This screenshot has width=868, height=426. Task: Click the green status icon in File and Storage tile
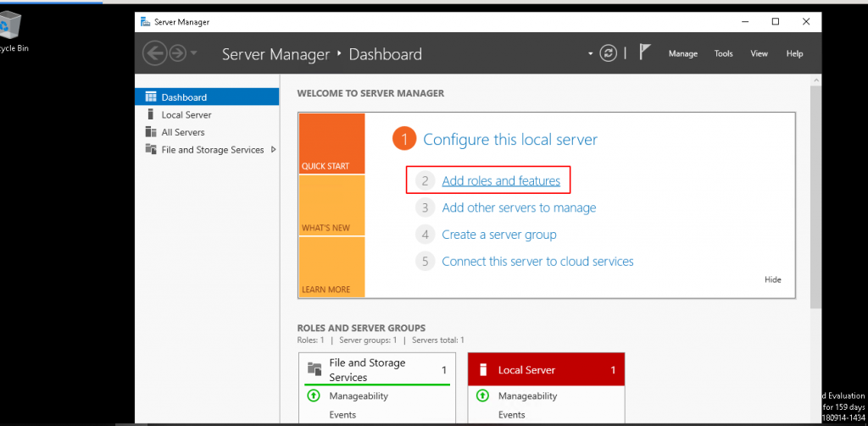[314, 396]
